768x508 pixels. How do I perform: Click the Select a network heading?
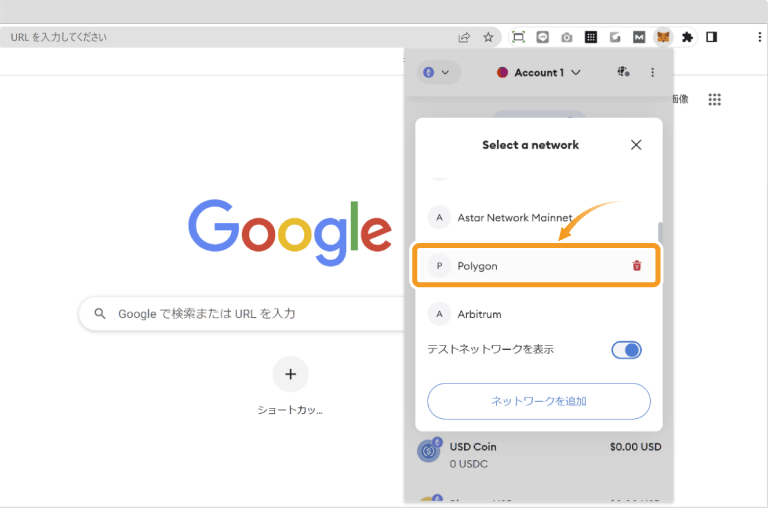(530, 145)
